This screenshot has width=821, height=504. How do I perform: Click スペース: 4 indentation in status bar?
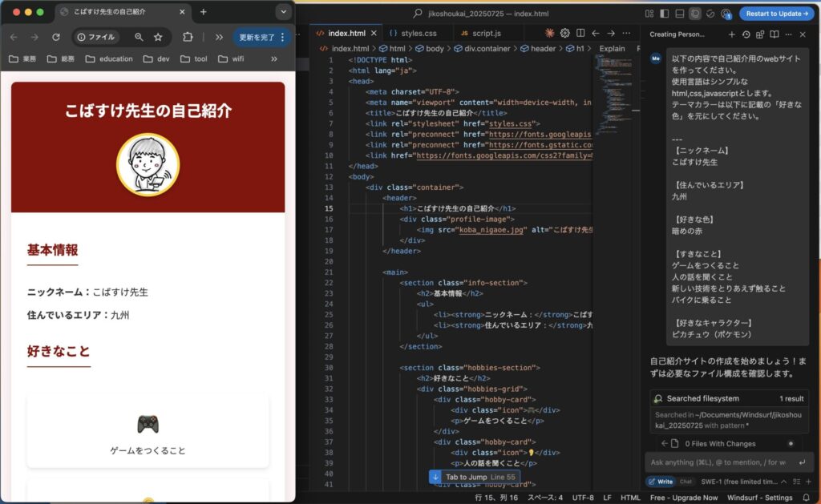[x=545, y=498]
